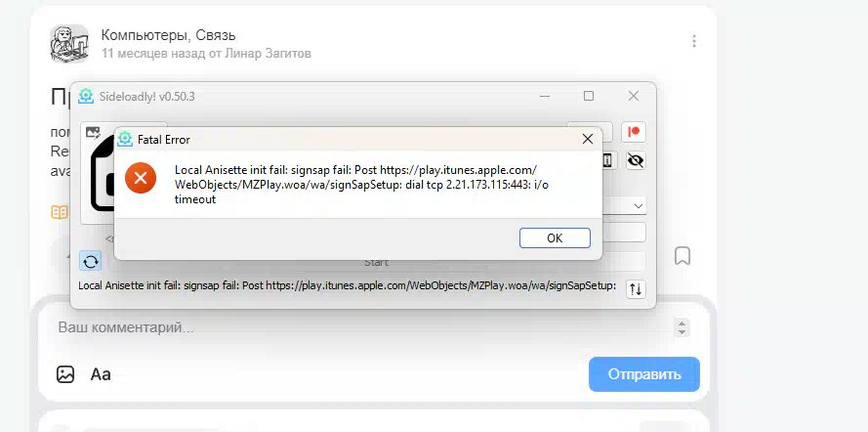Close the Sideloadly window
The width and height of the screenshot is (868, 432).
pos(634,96)
